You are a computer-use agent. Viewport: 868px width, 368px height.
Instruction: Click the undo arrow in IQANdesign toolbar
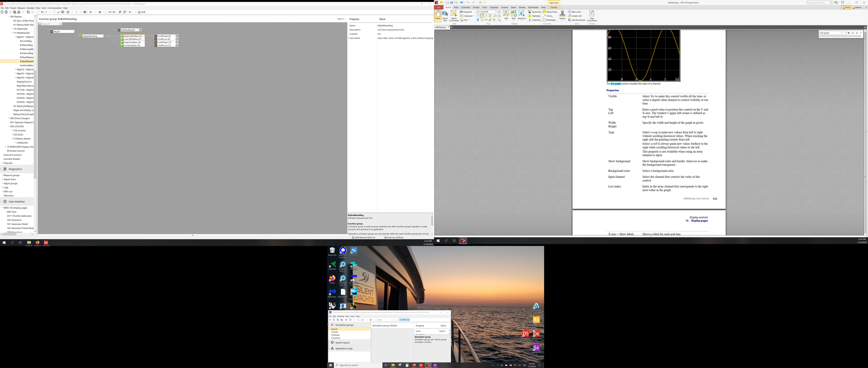(42, 12)
